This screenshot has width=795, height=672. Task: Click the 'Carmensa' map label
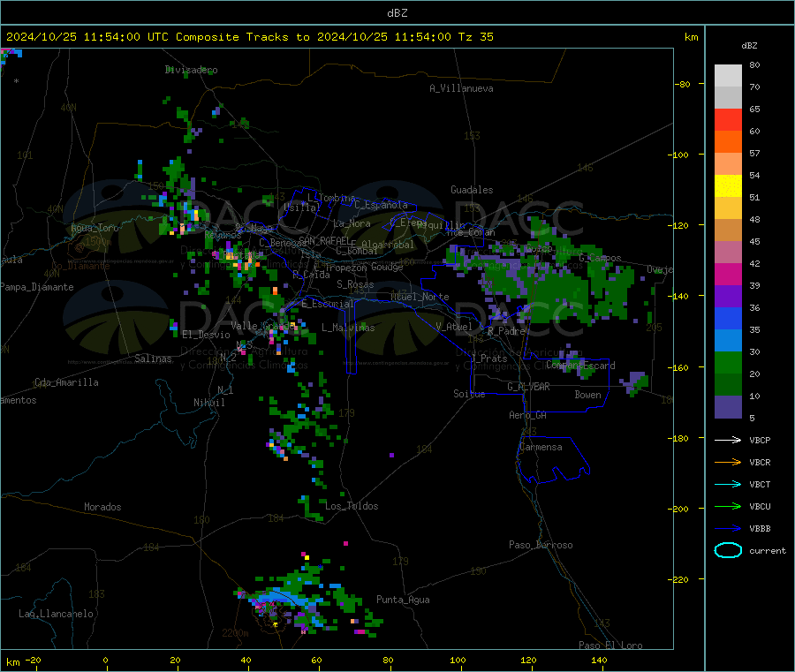click(541, 447)
